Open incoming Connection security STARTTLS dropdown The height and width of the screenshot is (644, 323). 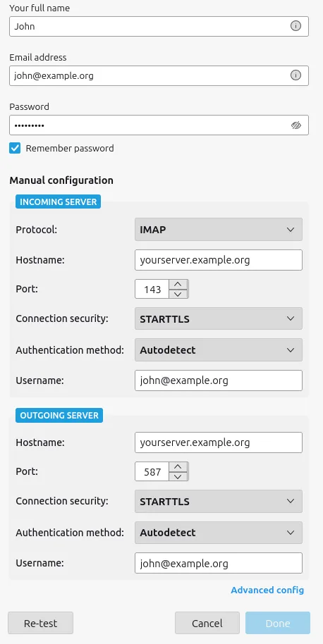click(218, 318)
